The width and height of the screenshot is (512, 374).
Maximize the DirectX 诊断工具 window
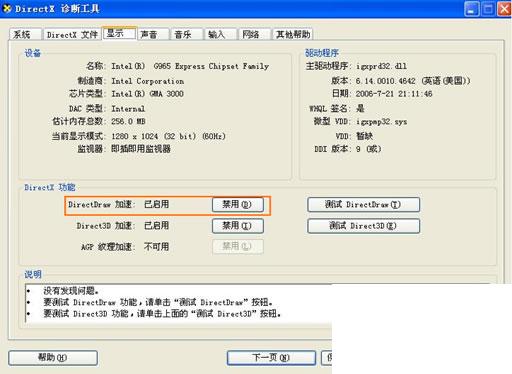pyautogui.click(x=488, y=9)
